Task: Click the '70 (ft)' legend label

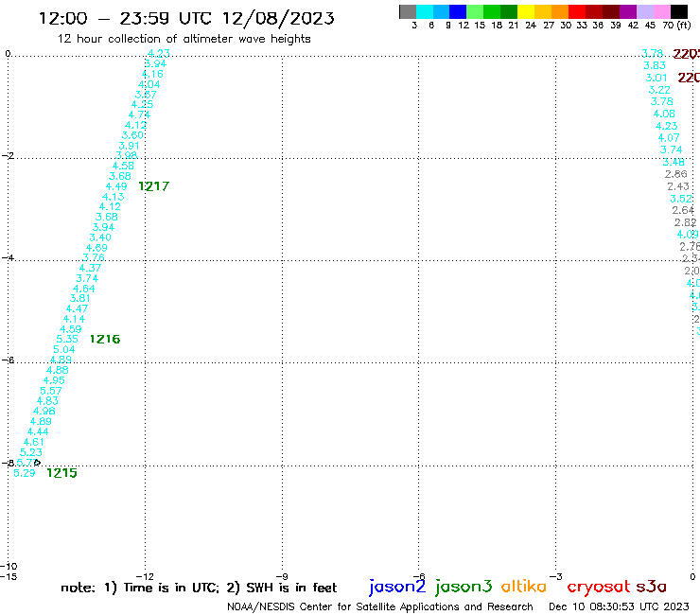Action: pyautogui.click(x=676, y=26)
